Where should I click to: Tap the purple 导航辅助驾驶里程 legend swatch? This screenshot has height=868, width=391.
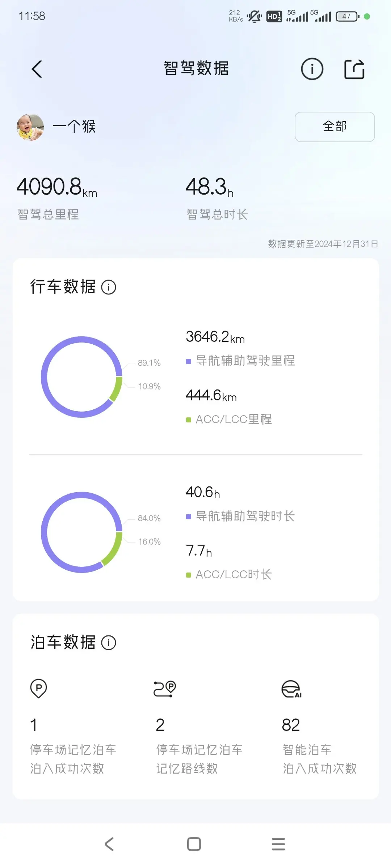coord(189,361)
